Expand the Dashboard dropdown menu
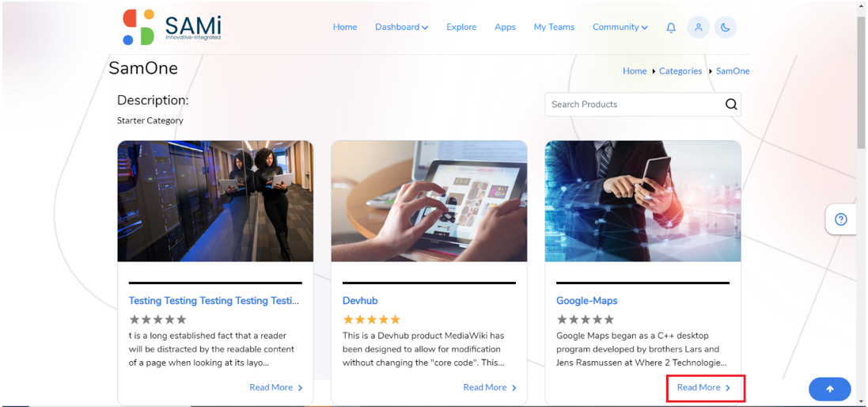This screenshot has width=868, height=407. (x=401, y=27)
